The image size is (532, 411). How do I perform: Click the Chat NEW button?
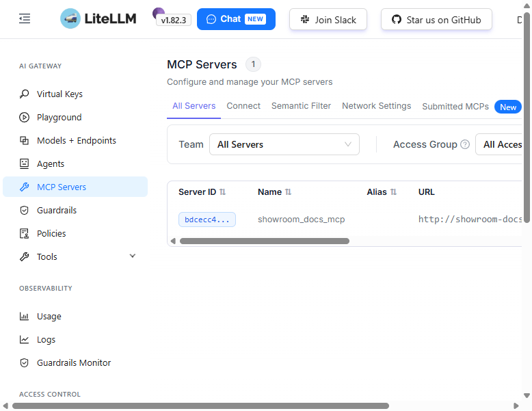[236, 19]
